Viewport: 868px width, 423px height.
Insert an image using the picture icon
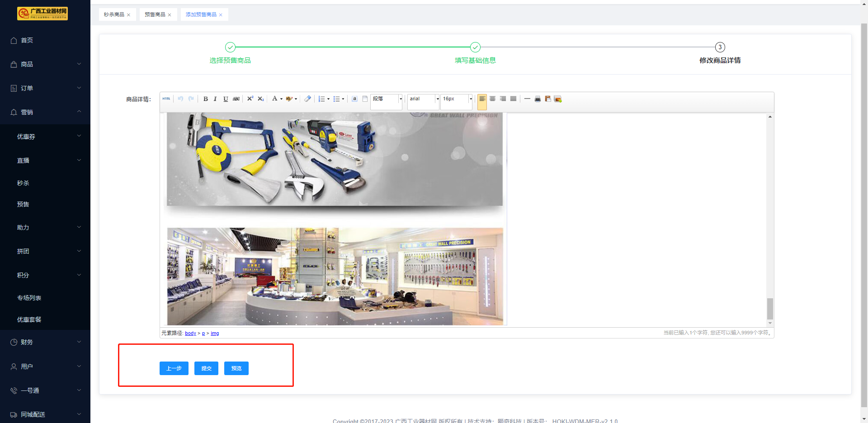pos(558,99)
